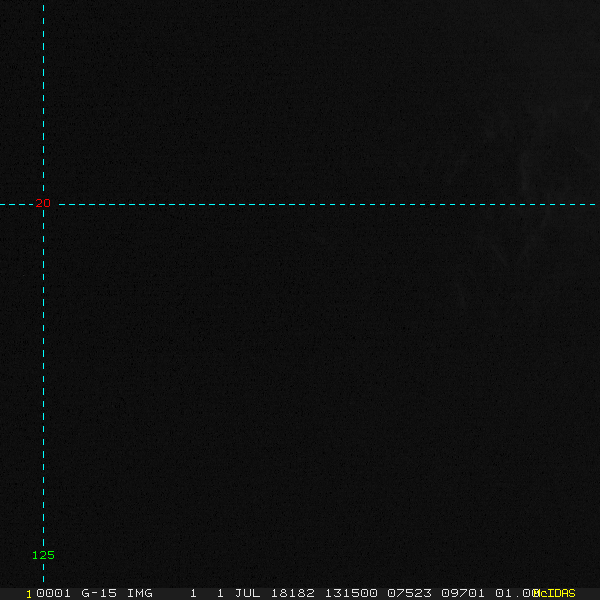Click the 01.00 resolution value
This screenshot has width=600, height=600.
pyautogui.click(x=515, y=593)
